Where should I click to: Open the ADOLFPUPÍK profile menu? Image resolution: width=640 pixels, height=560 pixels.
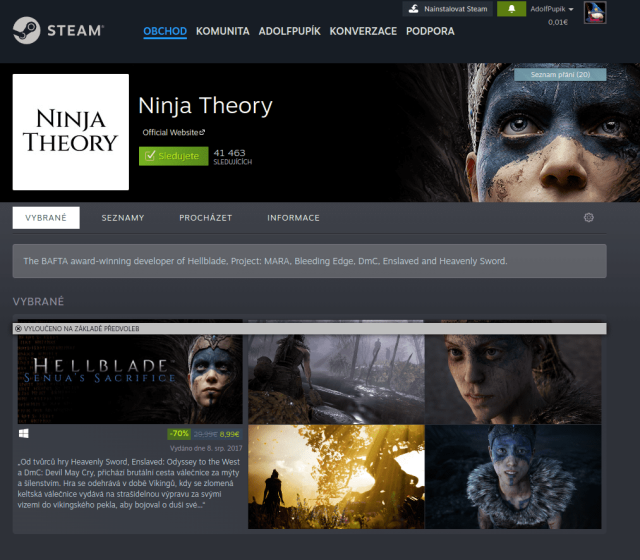pyautogui.click(x=289, y=31)
